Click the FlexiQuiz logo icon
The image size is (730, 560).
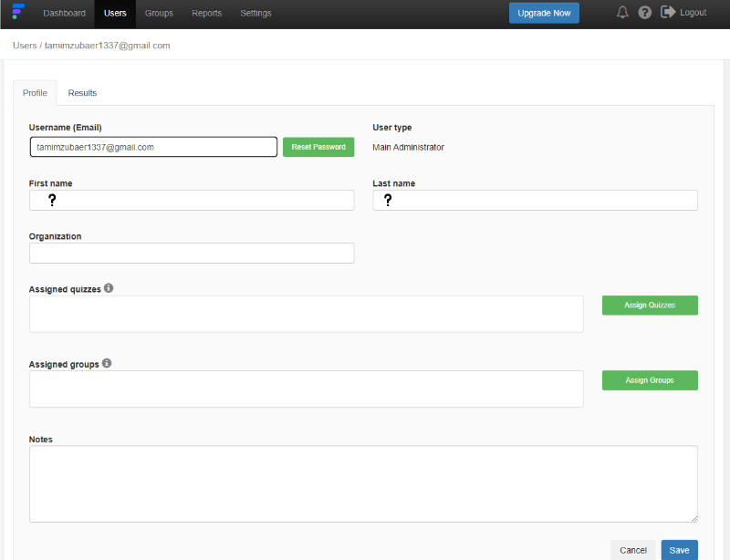[x=17, y=12]
